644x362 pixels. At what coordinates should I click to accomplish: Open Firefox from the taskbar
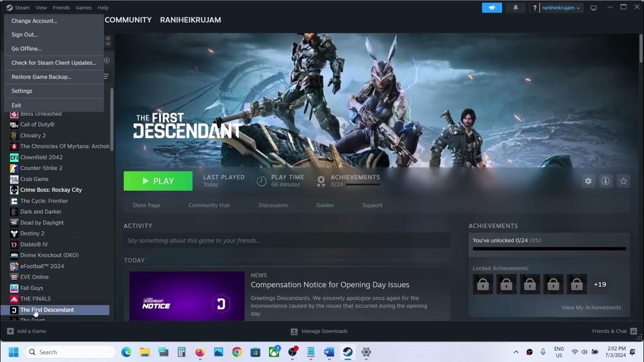200,352
